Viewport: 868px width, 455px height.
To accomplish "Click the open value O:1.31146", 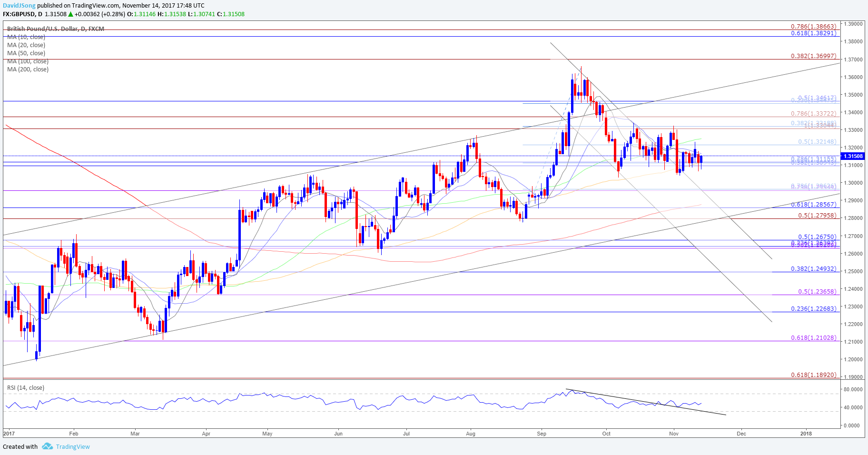I will pyautogui.click(x=141, y=14).
